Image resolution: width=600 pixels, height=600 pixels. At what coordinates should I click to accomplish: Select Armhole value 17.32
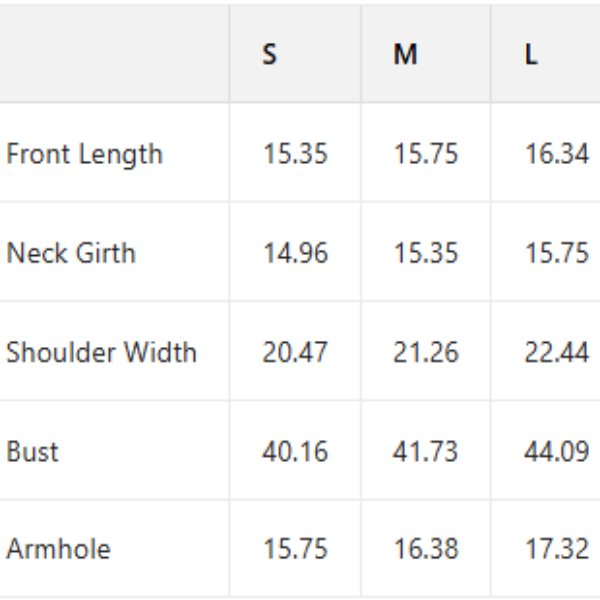[x=556, y=549]
